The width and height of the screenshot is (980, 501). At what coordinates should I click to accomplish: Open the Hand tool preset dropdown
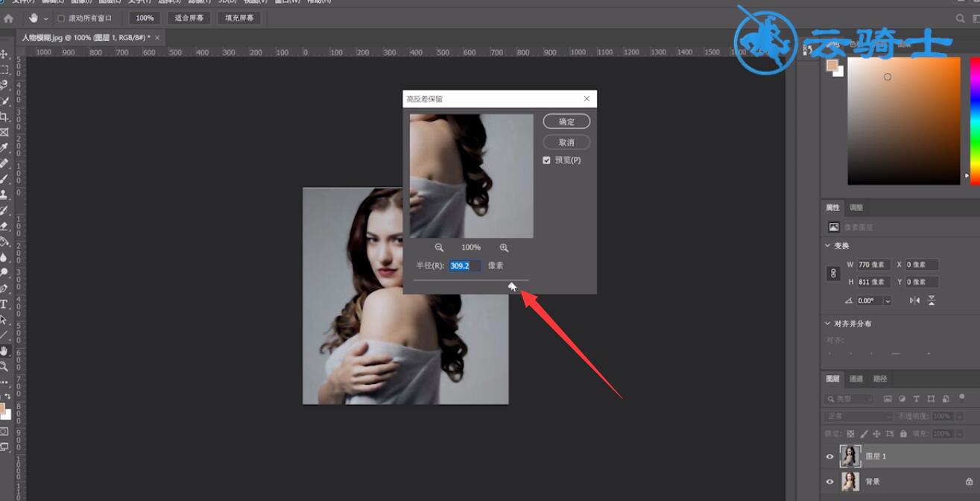click(x=45, y=19)
